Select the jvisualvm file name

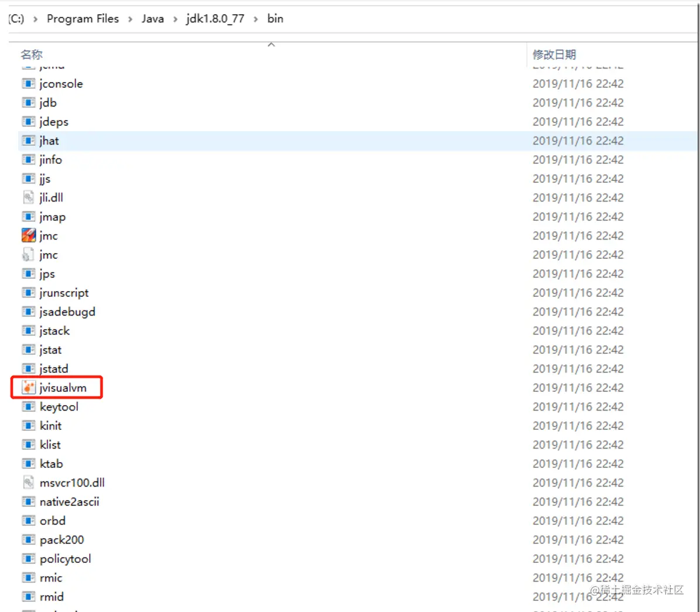point(63,388)
